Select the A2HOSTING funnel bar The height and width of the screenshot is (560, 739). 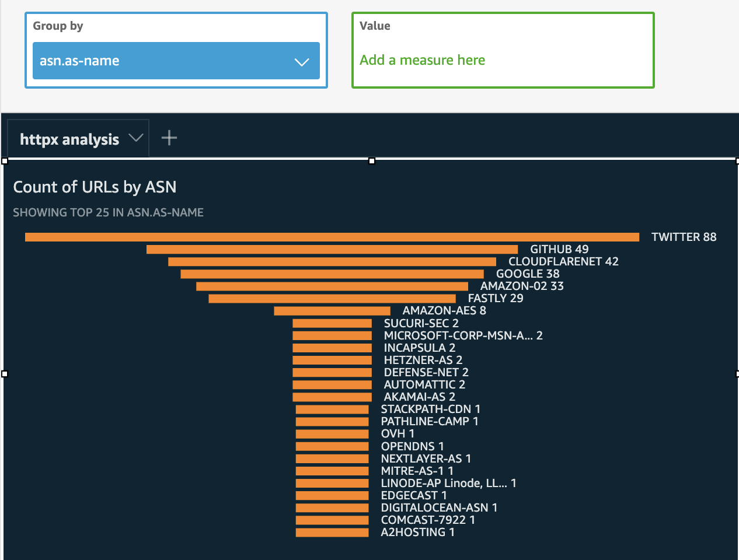tap(332, 533)
